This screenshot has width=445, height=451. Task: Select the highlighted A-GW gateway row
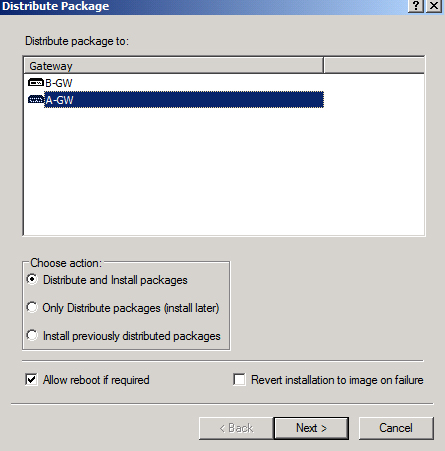point(184,100)
